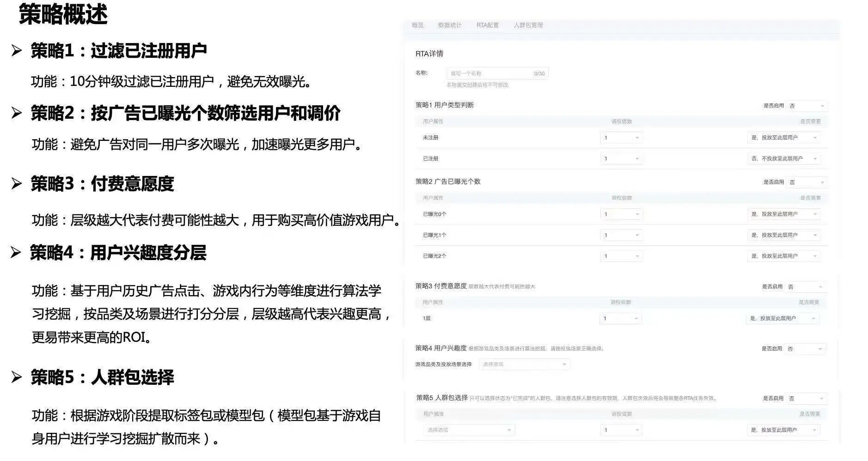Viewport: 868px width, 461px height.
Task: Open 已曝光0个 row 是否需要 dropdown
Action: [784, 214]
